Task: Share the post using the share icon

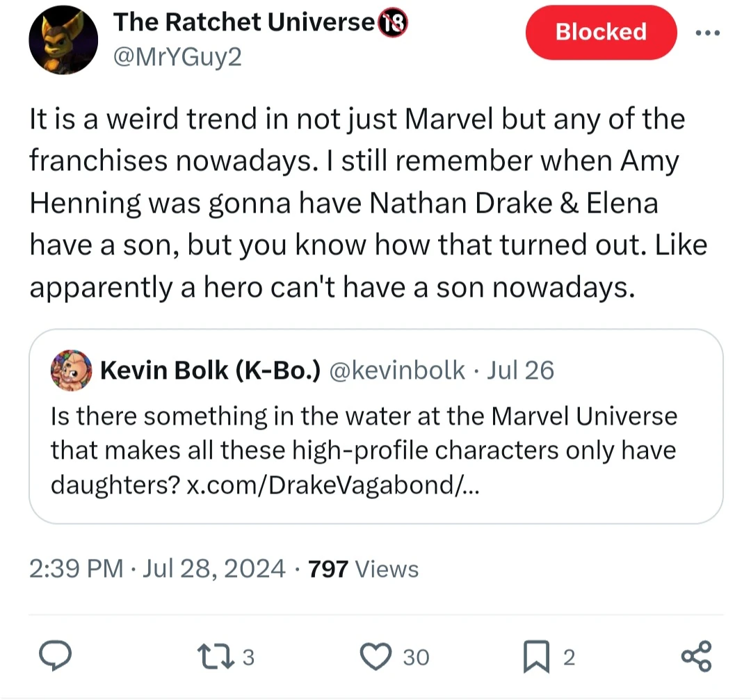Action: (696, 653)
